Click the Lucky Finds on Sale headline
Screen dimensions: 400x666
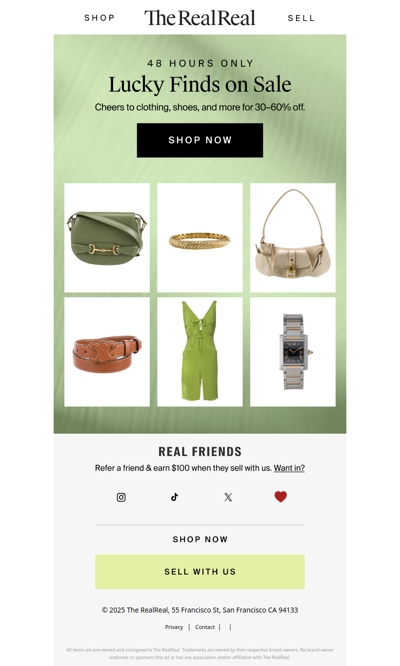point(200,84)
